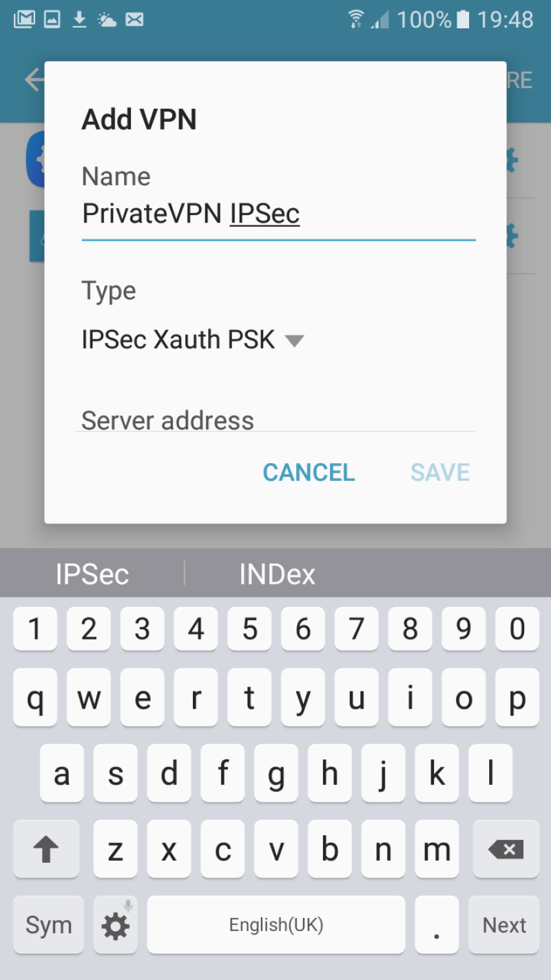Open the Gmail notification icon

(24, 19)
